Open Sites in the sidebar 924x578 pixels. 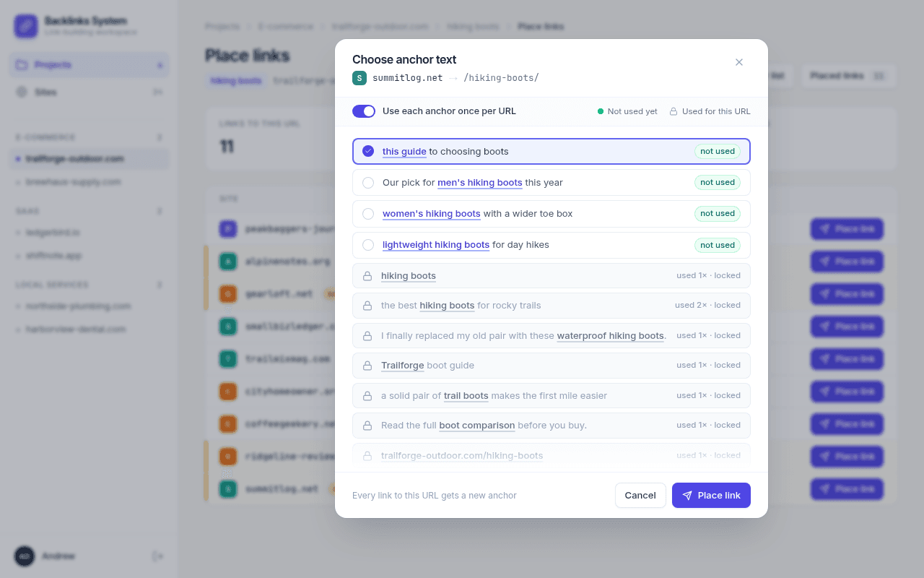tap(90, 92)
